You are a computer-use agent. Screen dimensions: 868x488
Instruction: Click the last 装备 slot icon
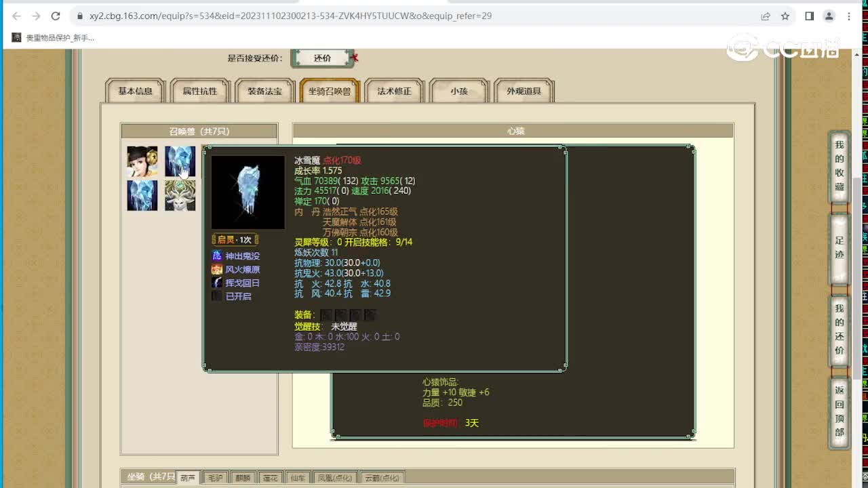coord(370,315)
